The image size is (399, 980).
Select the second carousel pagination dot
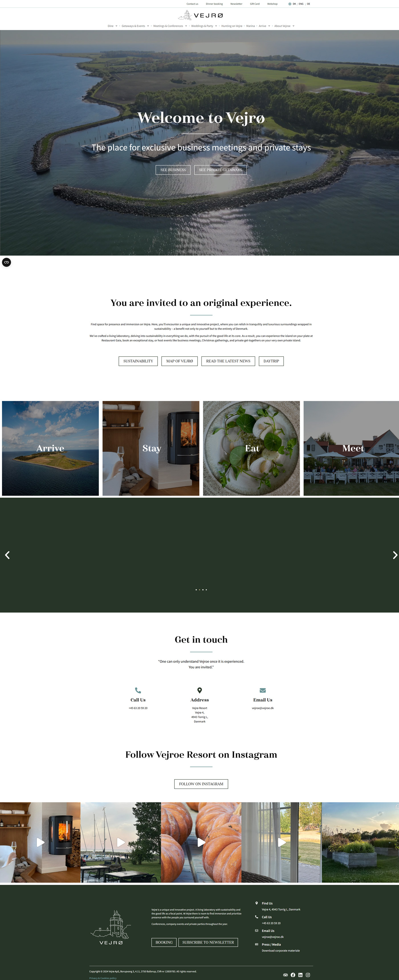coord(199,590)
